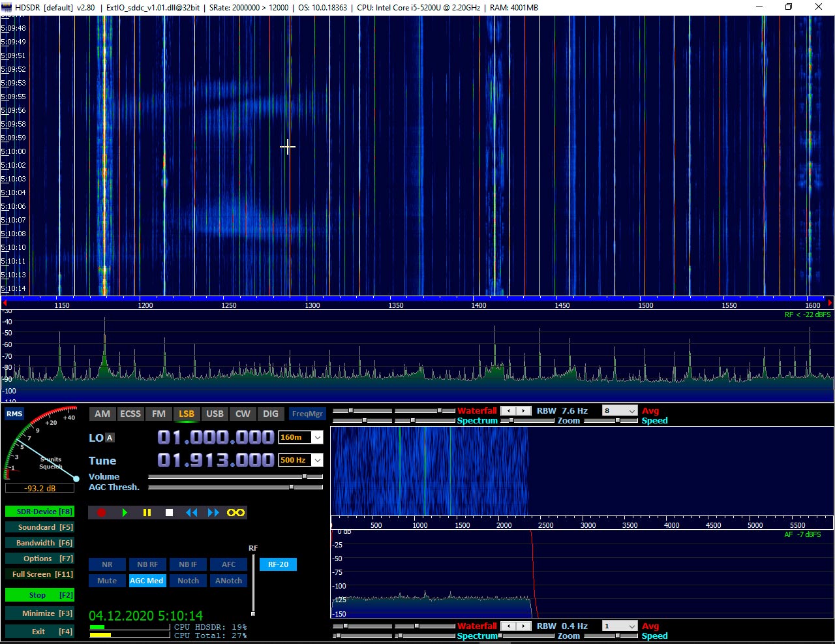The height and width of the screenshot is (644, 835).
Task: Toggle the AGC Med setting
Action: (x=147, y=581)
